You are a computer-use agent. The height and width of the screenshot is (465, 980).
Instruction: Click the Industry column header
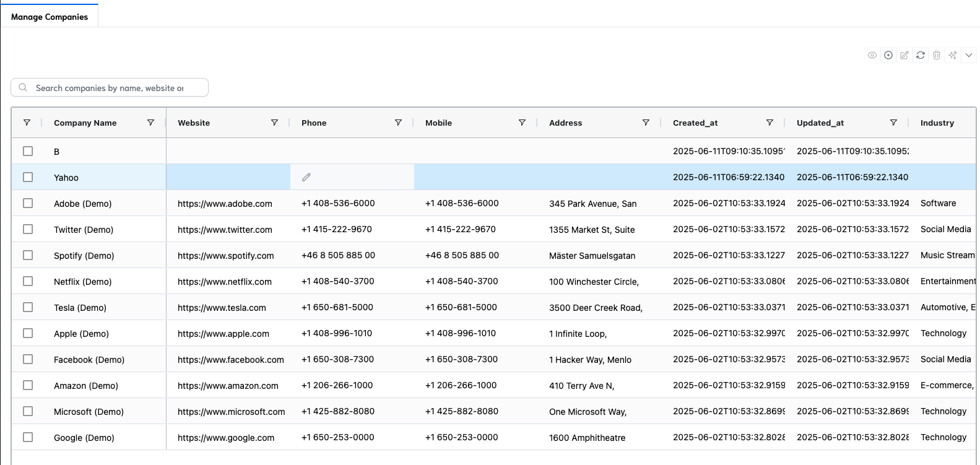937,123
